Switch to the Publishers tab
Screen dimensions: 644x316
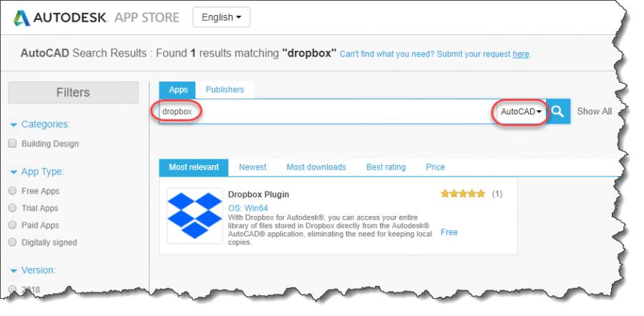click(x=225, y=90)
